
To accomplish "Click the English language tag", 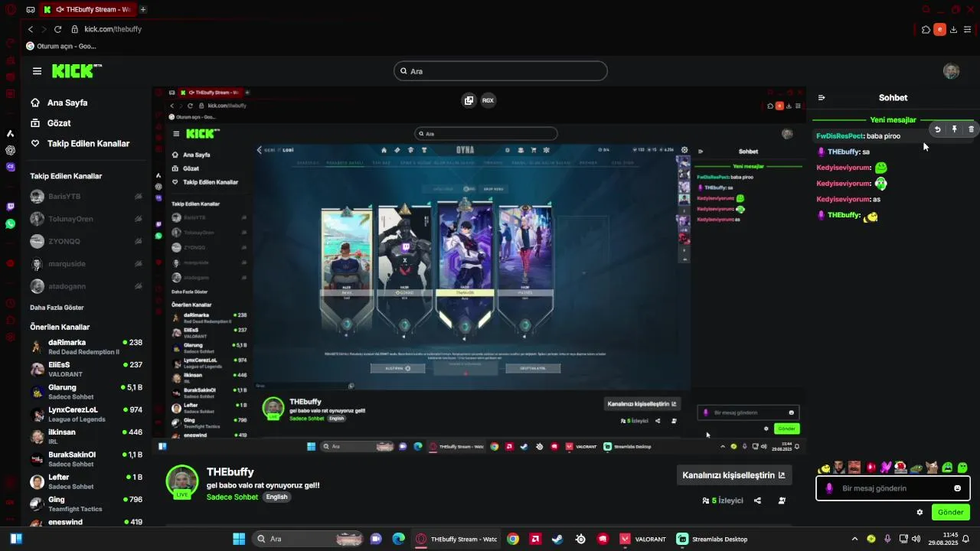I will [x=276, y=497].
